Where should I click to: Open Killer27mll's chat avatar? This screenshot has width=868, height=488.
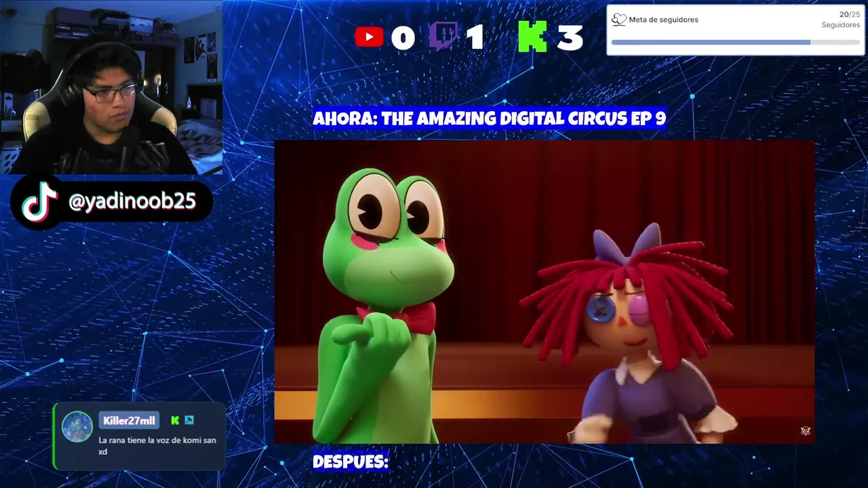(77, 426)
